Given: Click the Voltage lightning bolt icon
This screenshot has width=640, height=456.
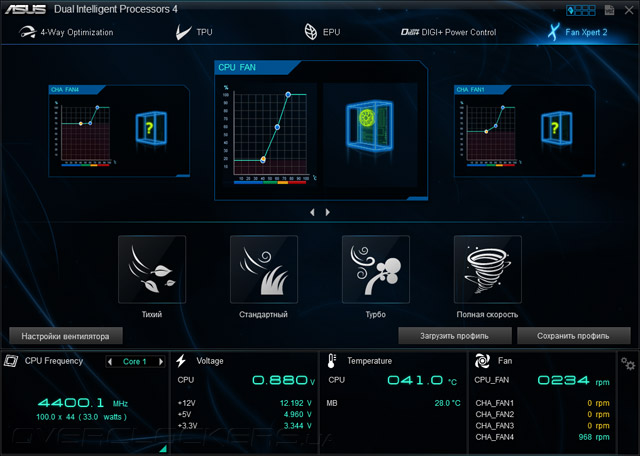Looking at the screenshot, I should [x=181, y=361].
